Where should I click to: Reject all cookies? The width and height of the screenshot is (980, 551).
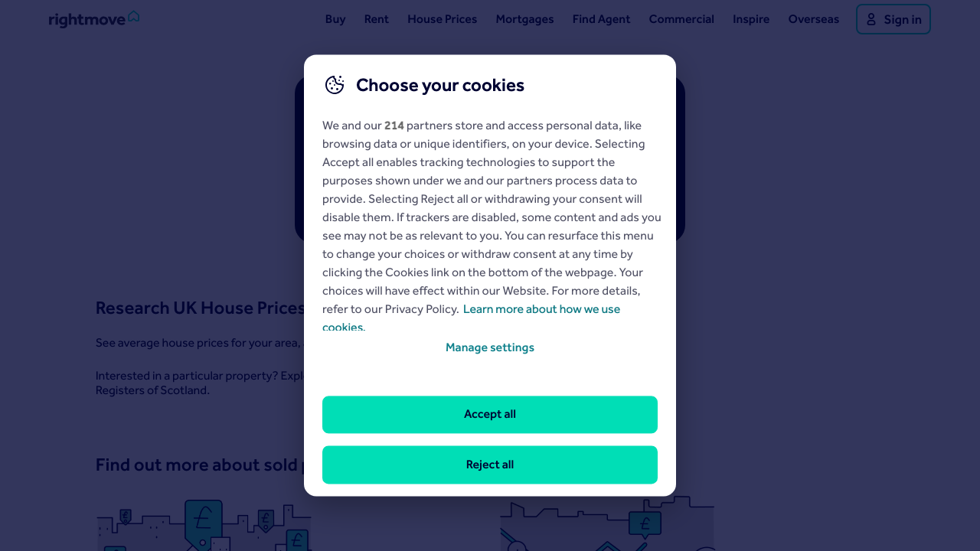click(490, 465)
